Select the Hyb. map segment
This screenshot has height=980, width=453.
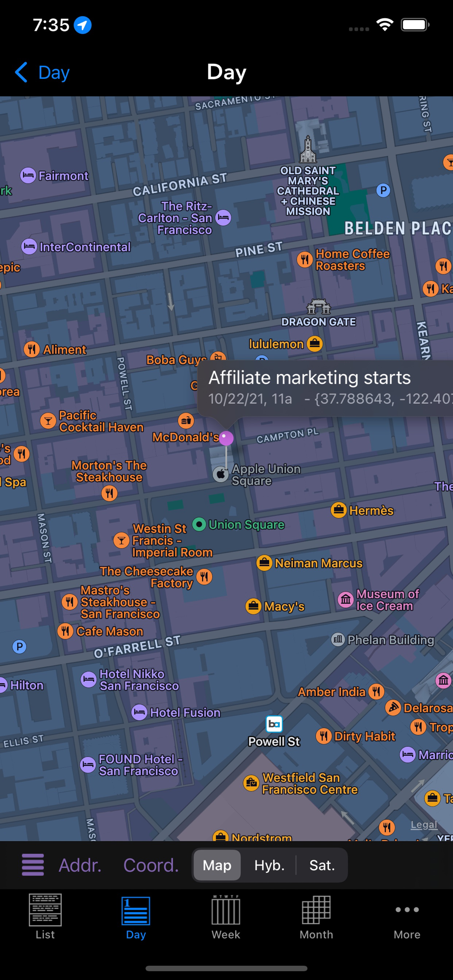[269, 865]
